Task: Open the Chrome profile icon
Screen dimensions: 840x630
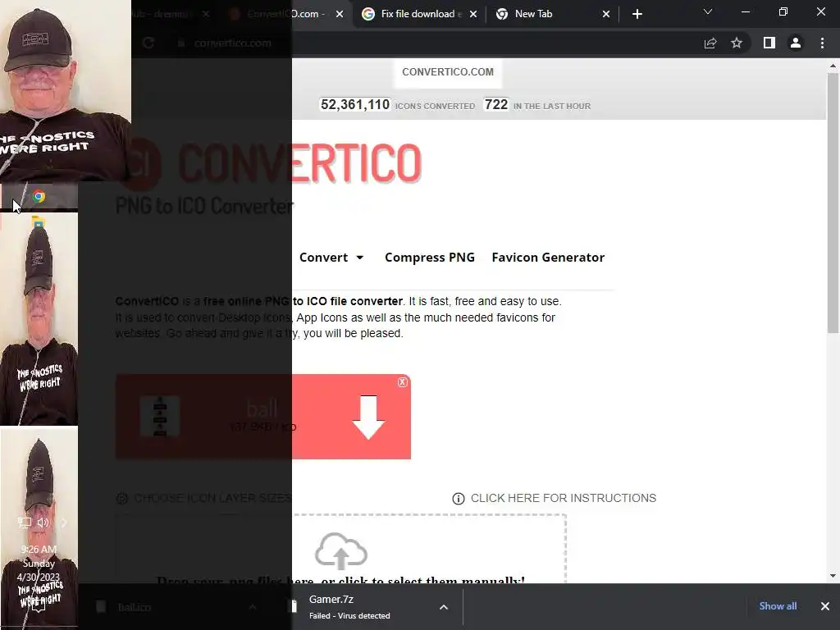Action: (x=796, y=43)
